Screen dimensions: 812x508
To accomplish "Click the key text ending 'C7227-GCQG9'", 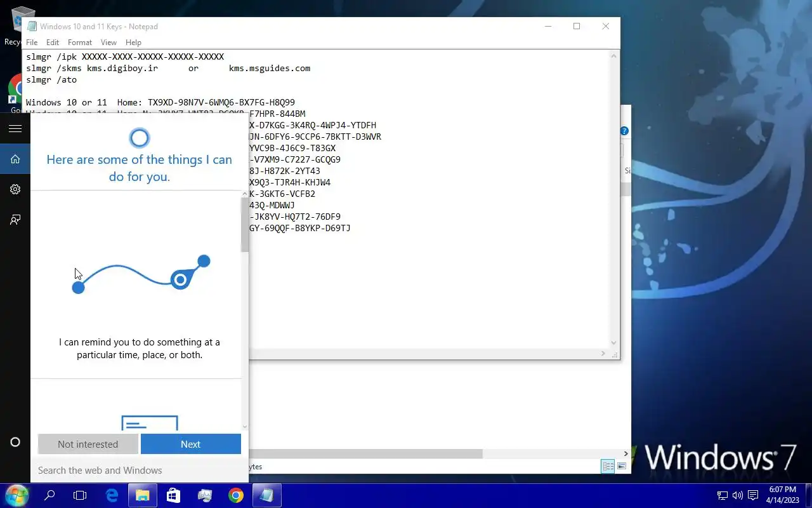I will click(x=295, y=159).
